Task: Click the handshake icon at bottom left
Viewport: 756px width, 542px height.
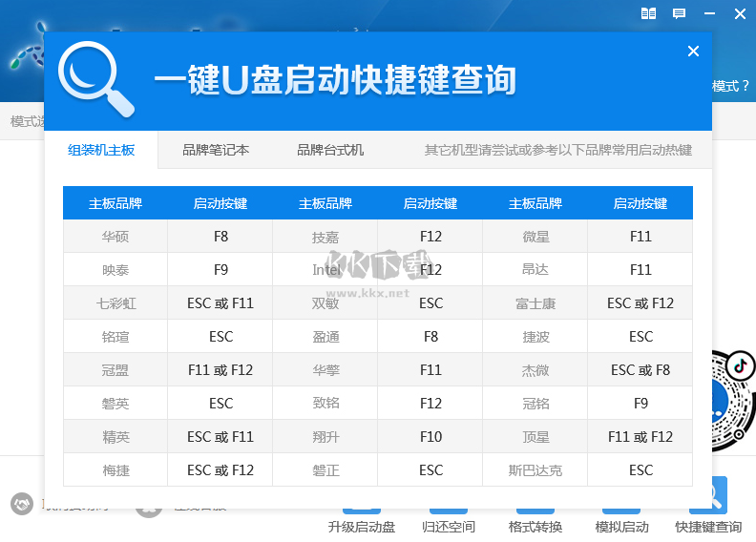Action: pyautogui.click(x=21, y=503)
